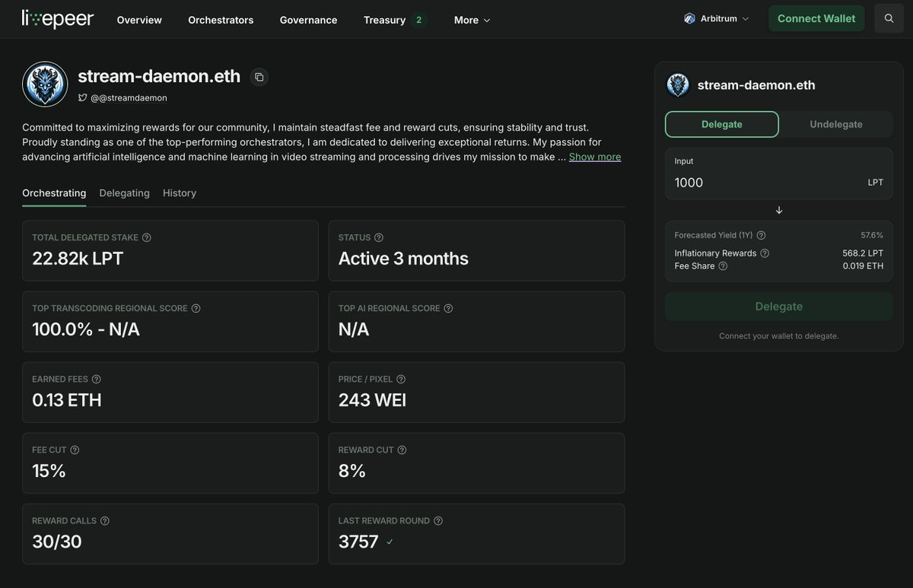913x588 pixels.
Task: Go to the Overview page
Action: (x=139, y=20)
